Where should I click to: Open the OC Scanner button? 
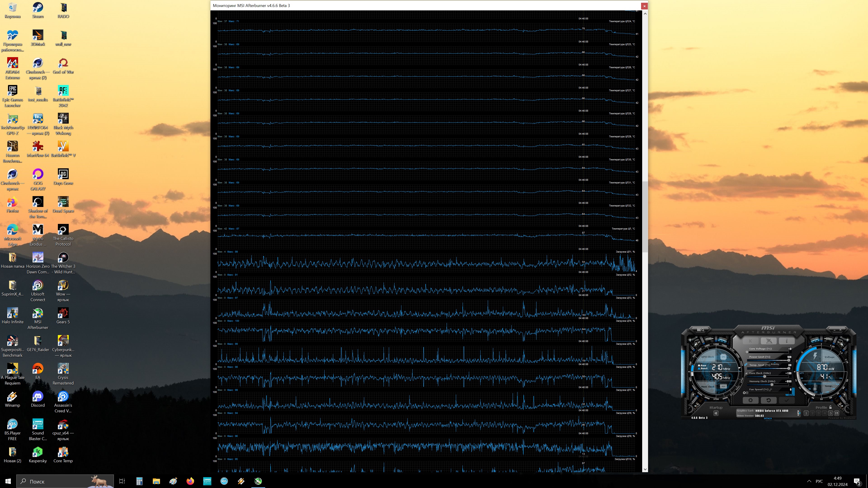click(x=701, y=330)
